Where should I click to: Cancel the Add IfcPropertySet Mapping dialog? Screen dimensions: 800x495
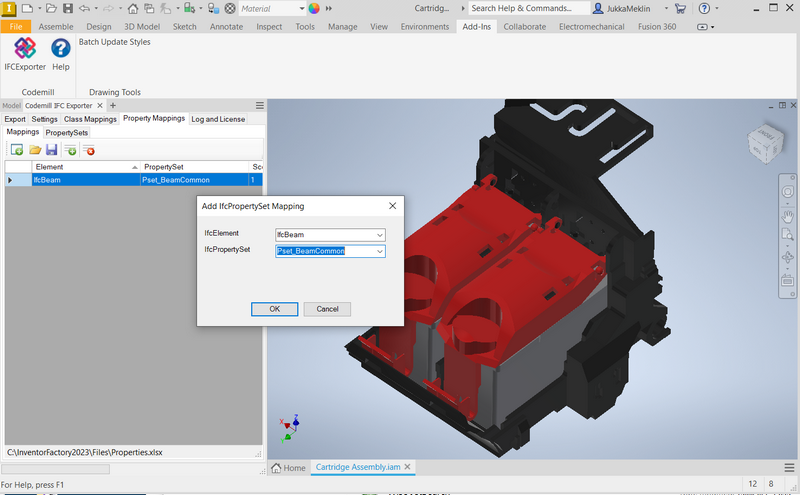(x=327, y=309)
